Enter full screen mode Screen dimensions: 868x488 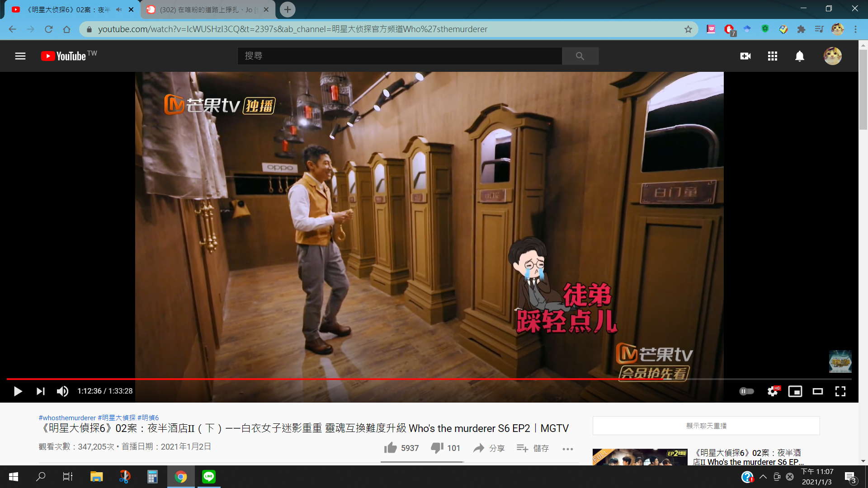pos(840,391)
